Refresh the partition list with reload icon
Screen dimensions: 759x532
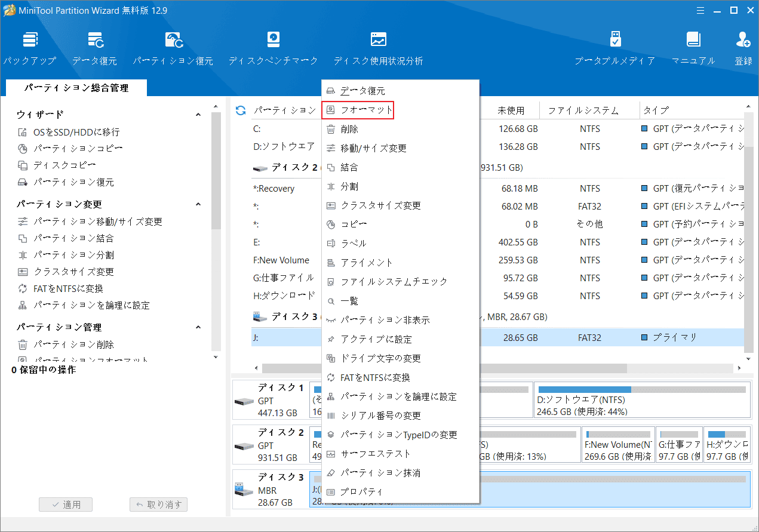(241, 110)
